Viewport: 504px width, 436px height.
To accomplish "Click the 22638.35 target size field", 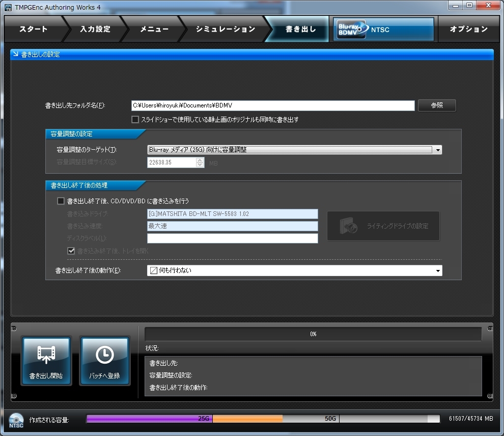I will pyautogui.click(x=172, y=162).
